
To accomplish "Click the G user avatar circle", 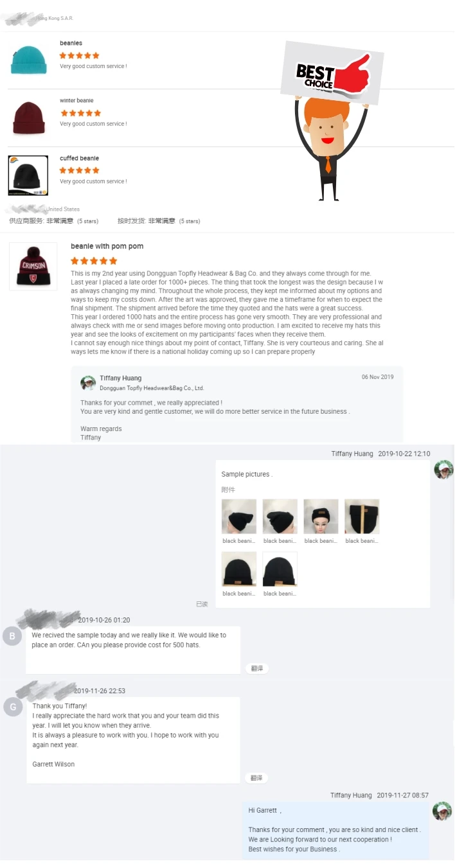I will click(x=12, y=707).
